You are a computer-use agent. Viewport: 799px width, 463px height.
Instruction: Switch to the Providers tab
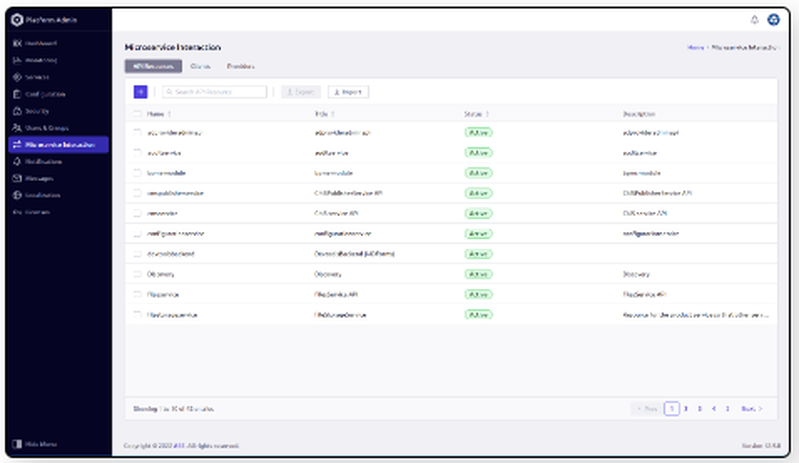point(240,67)
